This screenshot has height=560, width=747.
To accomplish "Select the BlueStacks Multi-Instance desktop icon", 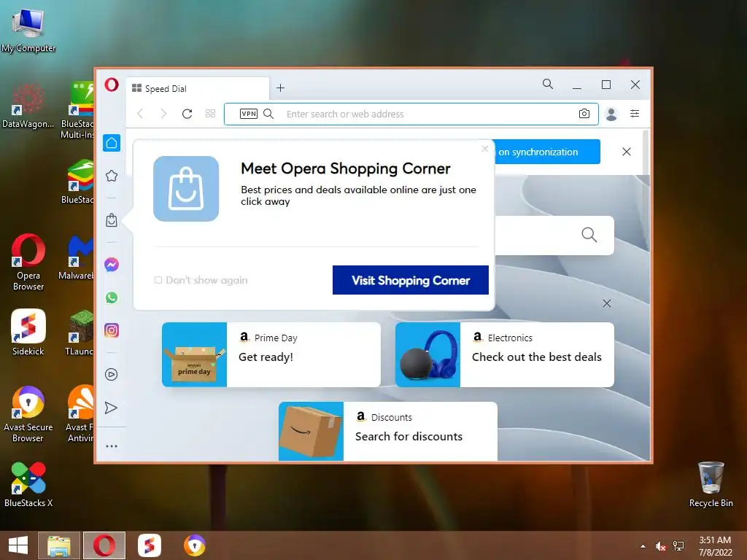I will point(79,111).
